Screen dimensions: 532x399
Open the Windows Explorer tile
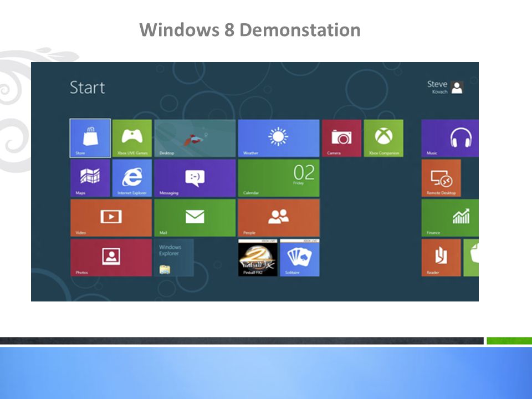tap(174, 258)
